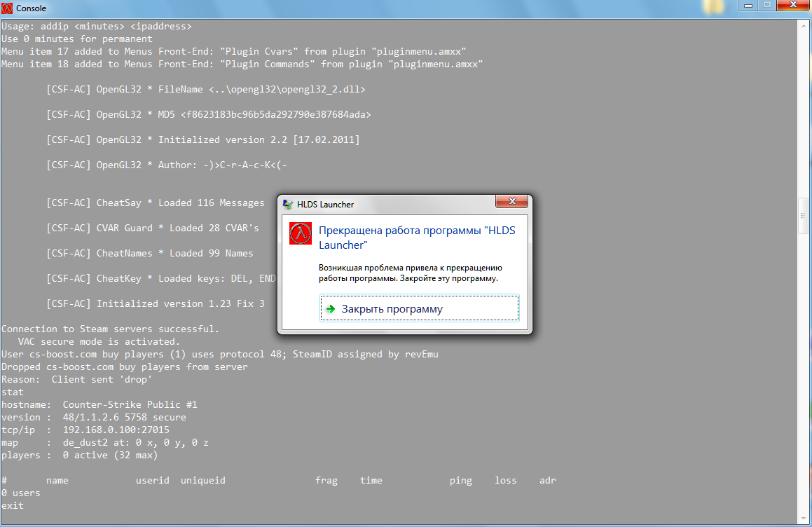Click the 'stat' command line
812x527 pixels.
(13, 392)
